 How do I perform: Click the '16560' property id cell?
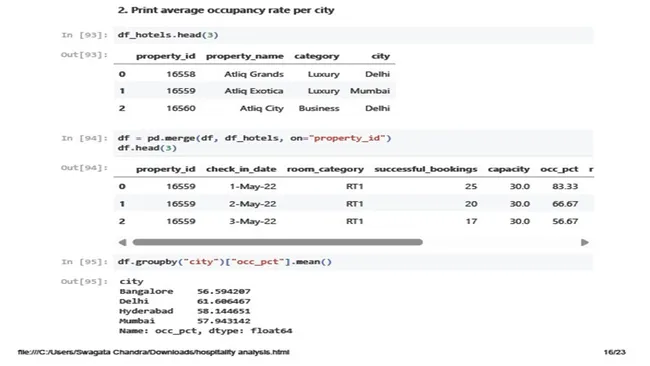coord(181,108)
